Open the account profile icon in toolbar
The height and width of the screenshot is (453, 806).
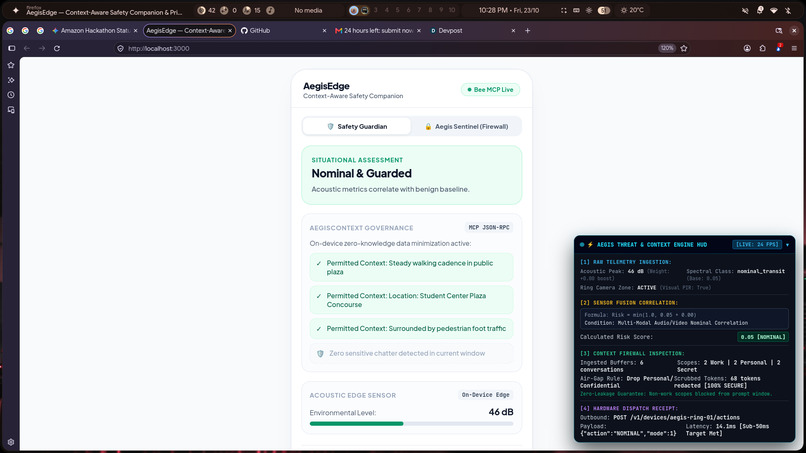pyautogui.click(x=747, y=48)
